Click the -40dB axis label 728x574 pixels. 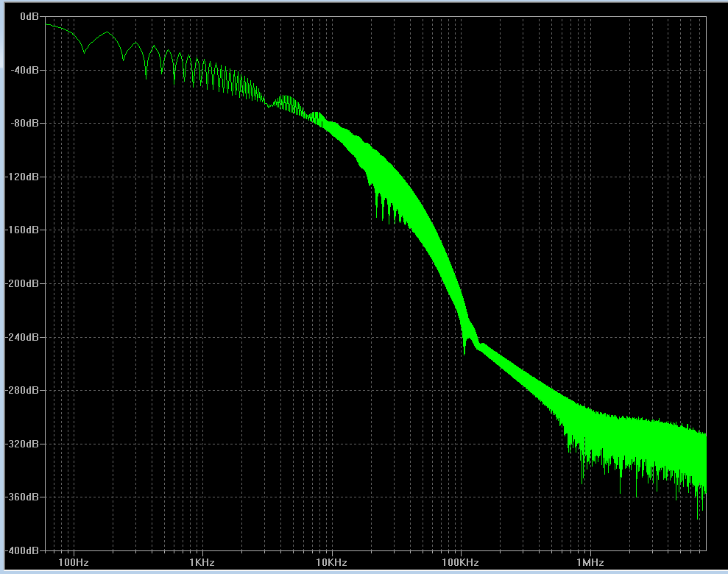25,70
